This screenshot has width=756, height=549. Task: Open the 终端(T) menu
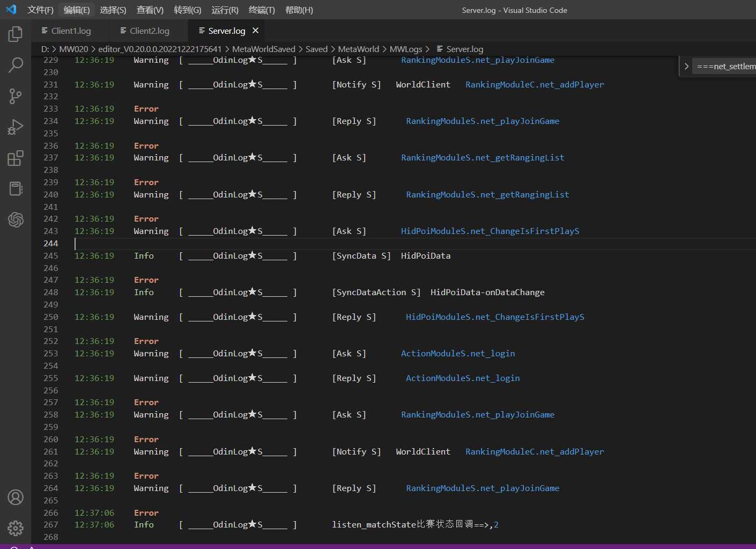[262, 10]
